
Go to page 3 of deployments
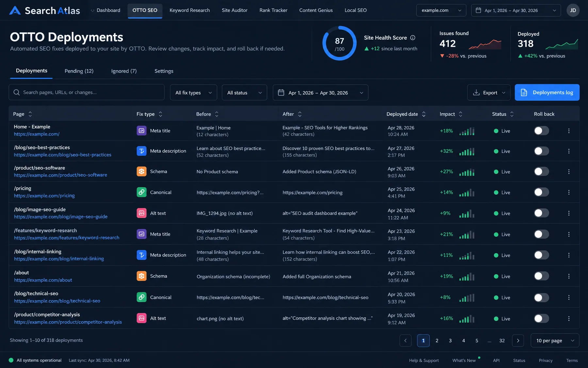pyautogui.click(x=450, y=341)
